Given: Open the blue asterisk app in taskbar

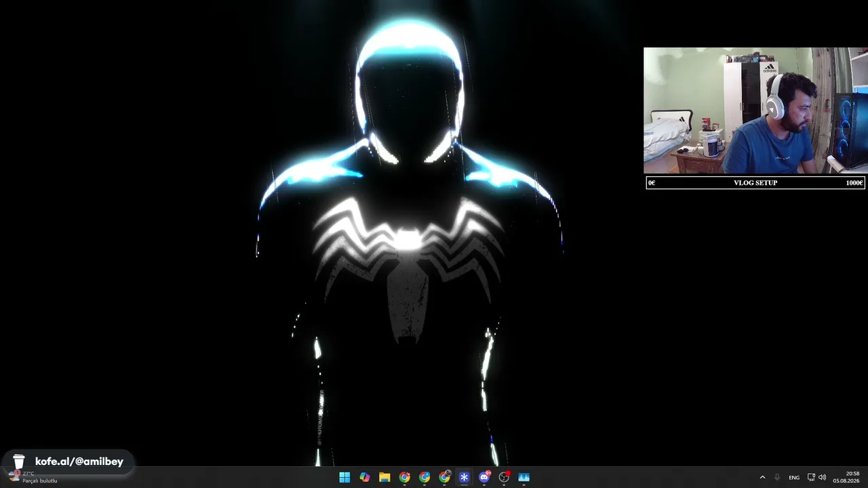Looking at the screenshot, I should point(464,477).
